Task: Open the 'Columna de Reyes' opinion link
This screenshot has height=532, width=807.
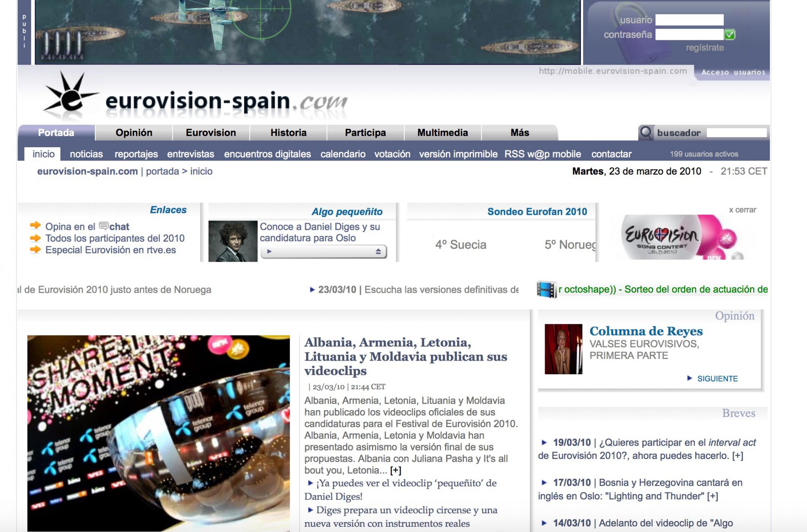Action: click(646, 331)
